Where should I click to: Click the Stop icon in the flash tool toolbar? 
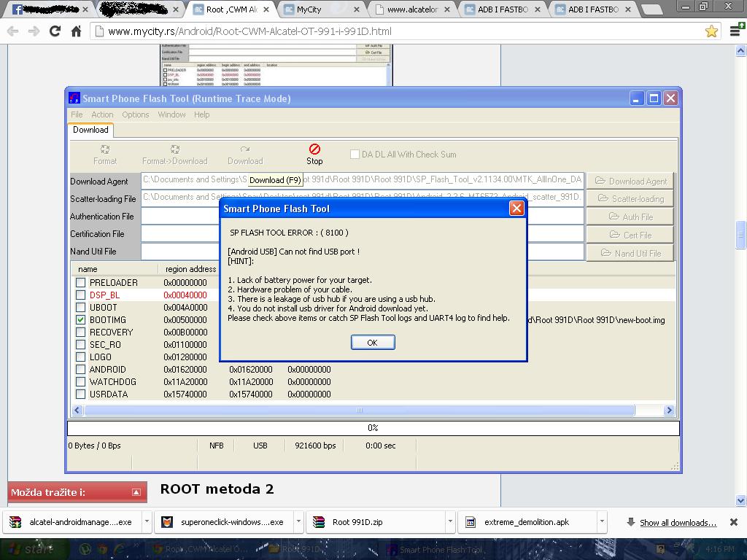[x=314, y=149]
